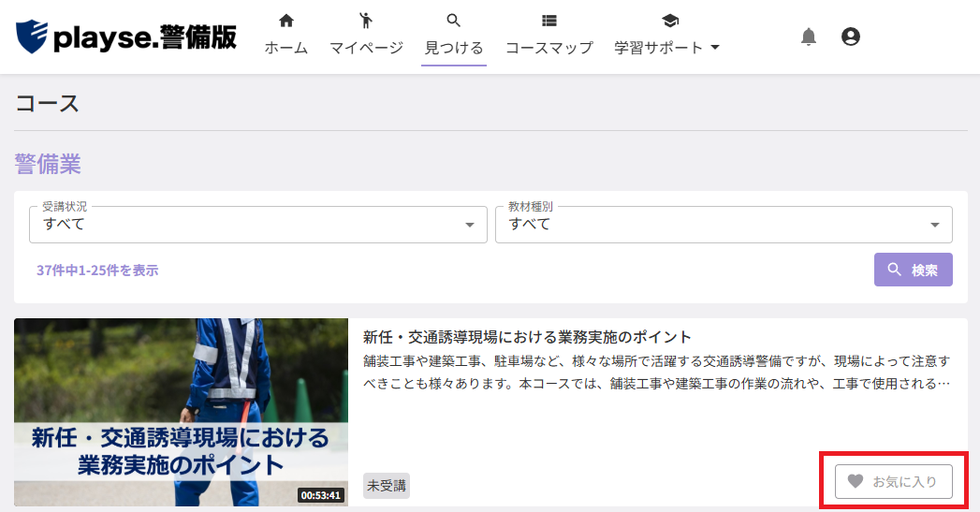Open コースマップ in the navigation
980x512 pixels.
tap(549, 48)
